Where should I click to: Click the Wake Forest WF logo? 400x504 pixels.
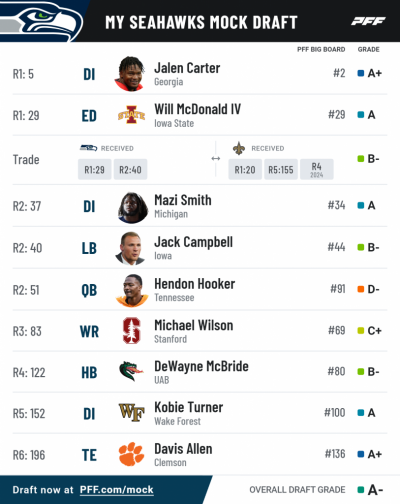131,412
